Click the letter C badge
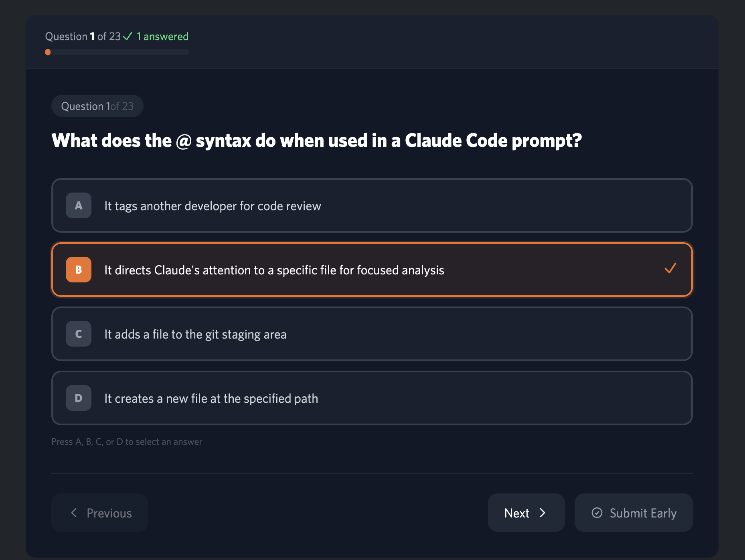 point(79,334)
